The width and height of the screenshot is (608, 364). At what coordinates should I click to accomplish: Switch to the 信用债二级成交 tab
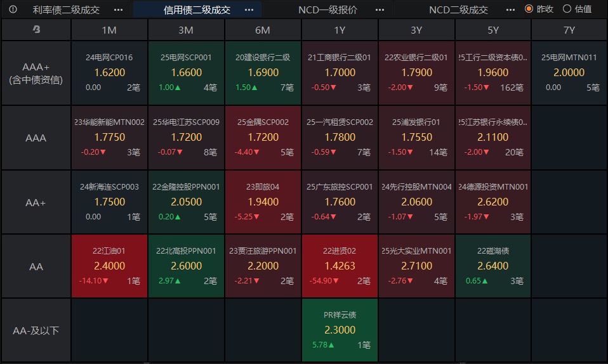pyautogui.click(x=197, y=10)
